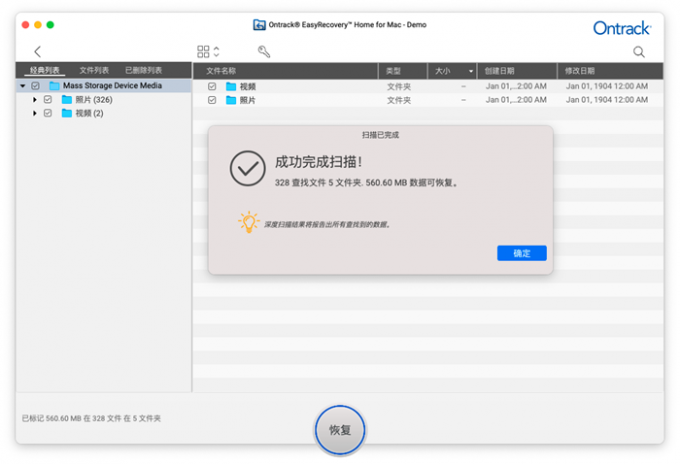Click 文件夹 type cell in 照片 row
The width and height of the screenshot is (680, 464).
pos(399,100)
